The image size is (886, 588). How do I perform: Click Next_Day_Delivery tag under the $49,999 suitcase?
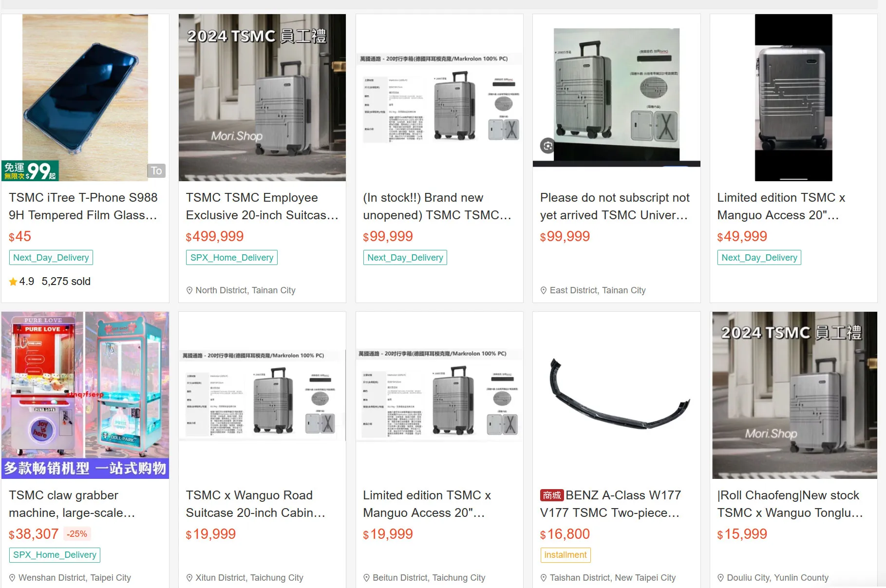click(x=759, y=258)
